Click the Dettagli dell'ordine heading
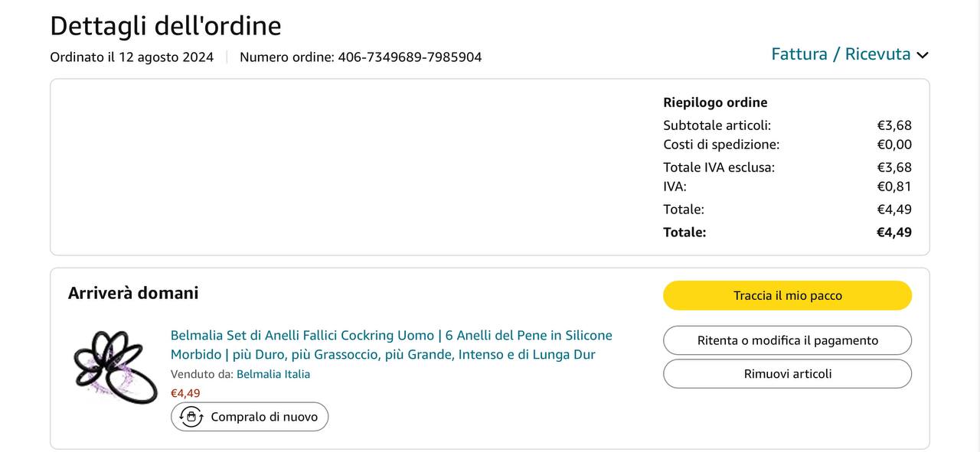The image size is (980, 452). [165, 26]
